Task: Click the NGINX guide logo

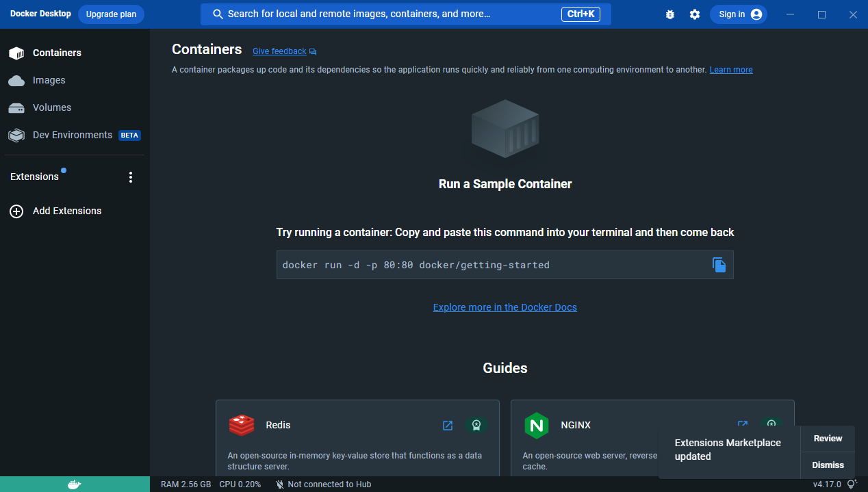Action: [537, 425]
